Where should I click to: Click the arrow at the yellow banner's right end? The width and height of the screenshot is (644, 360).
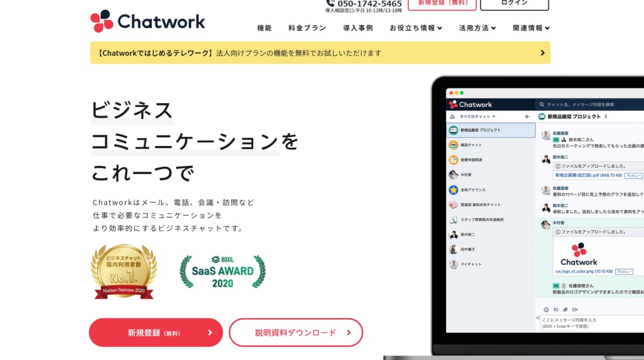pyautogui.click(x=543, y=53)
